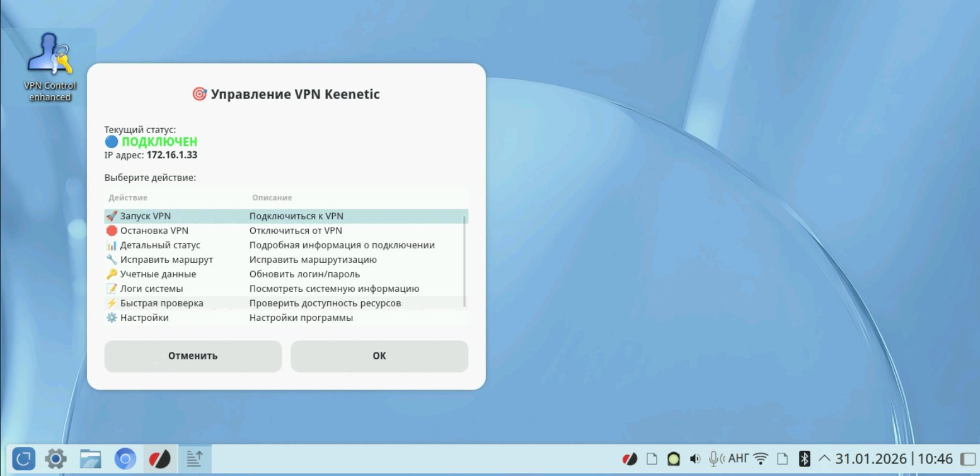Open system settings gear in the taskbar
Image resolution: width=980 pixels, height=476 pixels.
[55, 459]
